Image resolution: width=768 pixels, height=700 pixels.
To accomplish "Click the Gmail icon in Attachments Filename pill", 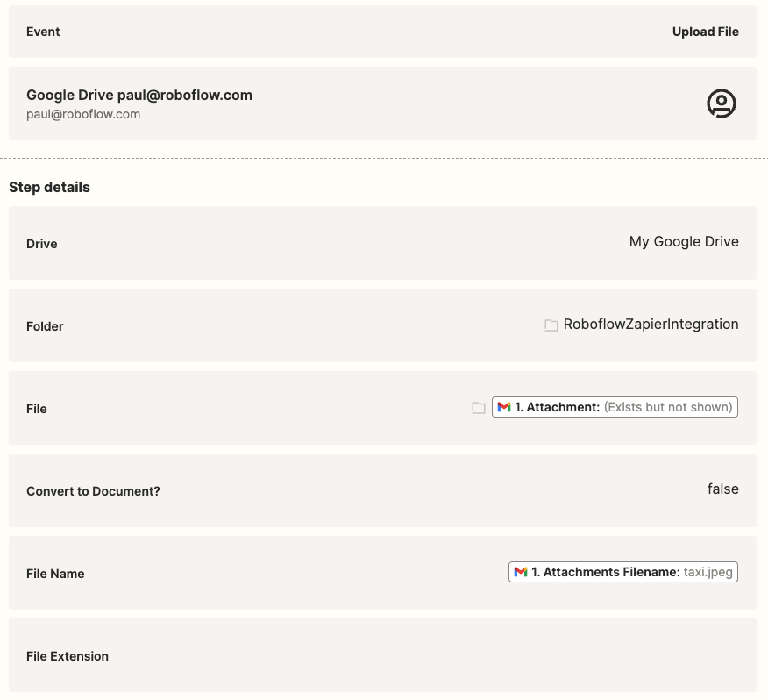I will pos(521,572).
